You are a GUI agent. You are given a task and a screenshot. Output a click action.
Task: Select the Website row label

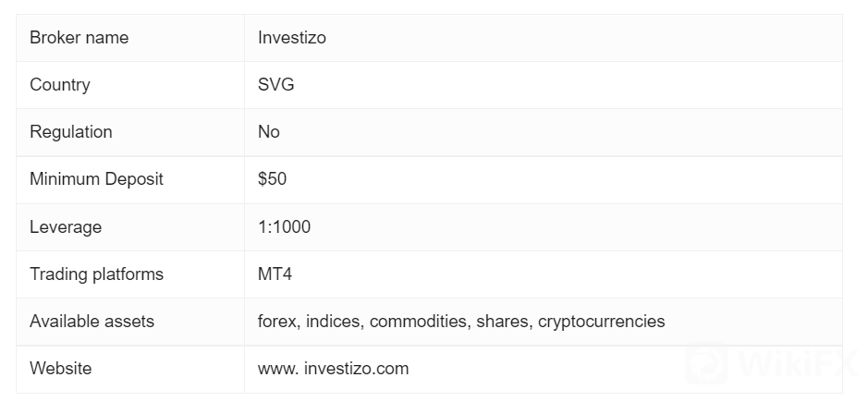coord(60,368)
